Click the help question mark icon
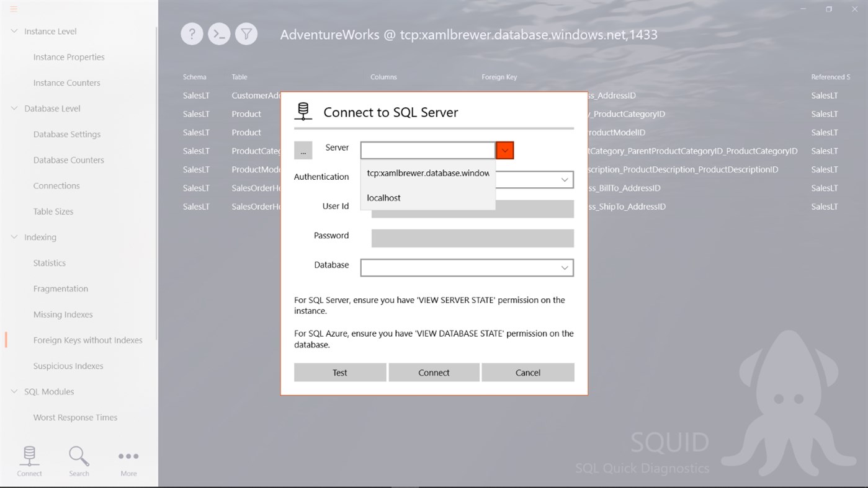 click(192, 34)
